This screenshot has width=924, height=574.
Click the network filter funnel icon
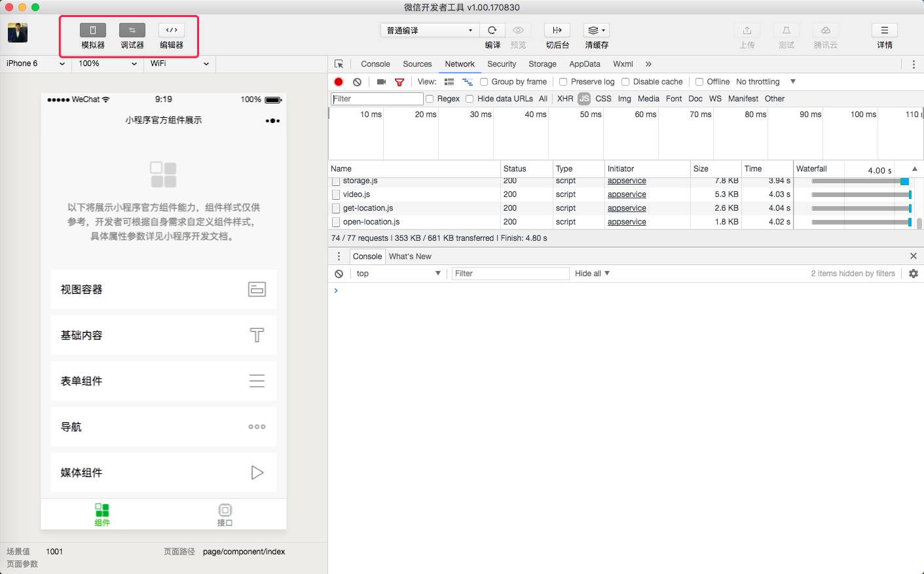point(399,82)
